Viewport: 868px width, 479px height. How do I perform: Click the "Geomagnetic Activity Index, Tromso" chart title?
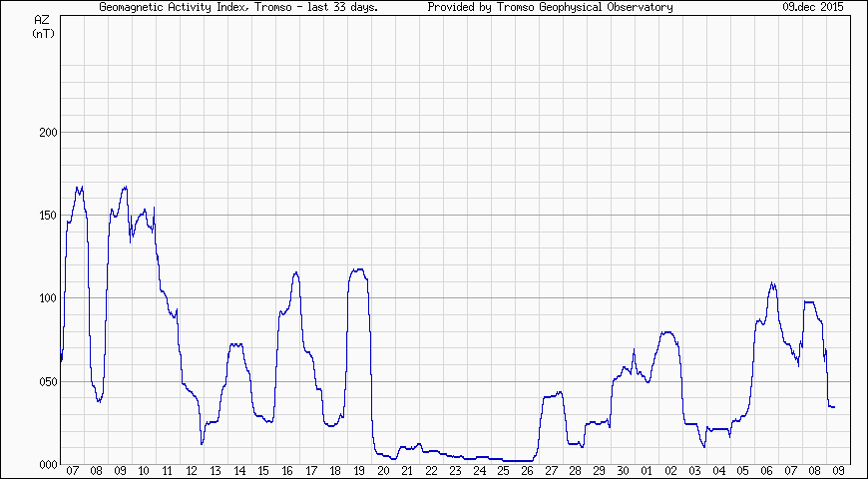pos(238,7)
